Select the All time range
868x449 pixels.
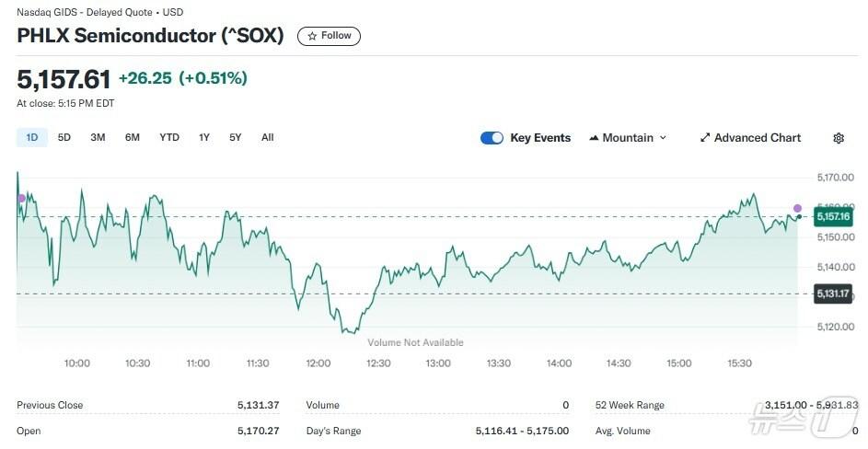click(x=267, y=138)
